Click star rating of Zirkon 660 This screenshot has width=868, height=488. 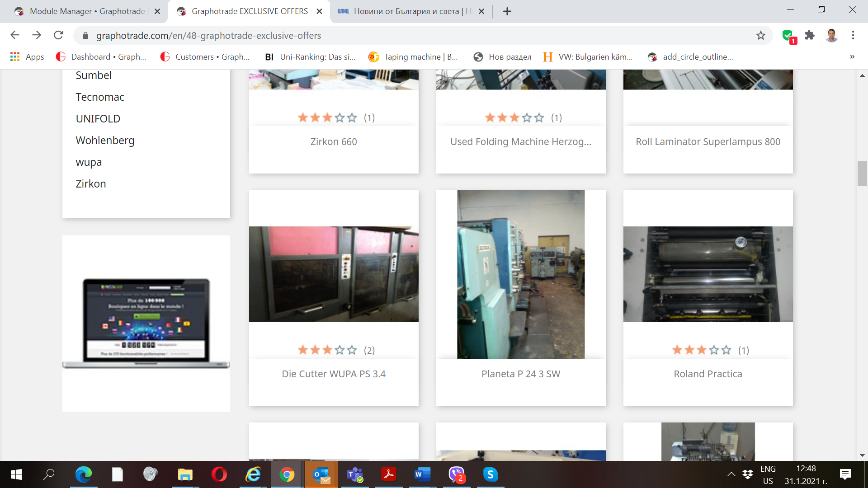coord(327,118)
